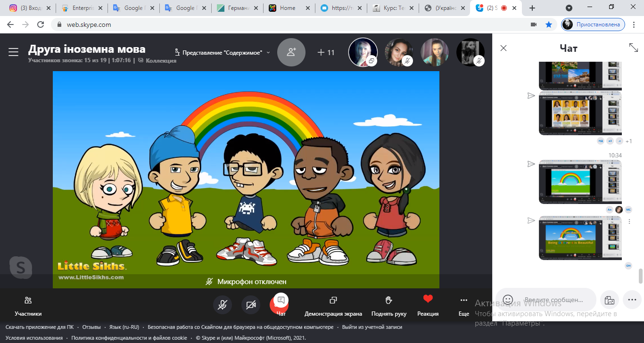Type in the Введите сообщение field

pos(554,300)
